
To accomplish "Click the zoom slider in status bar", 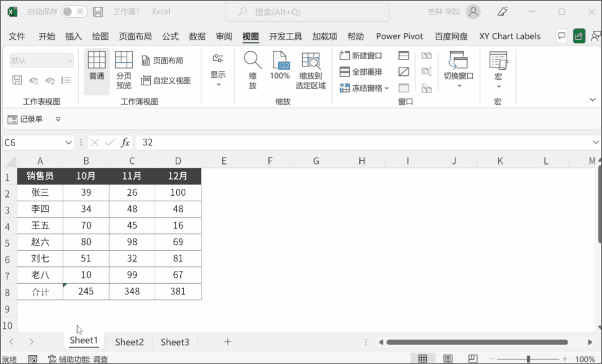I will (528, 359).
